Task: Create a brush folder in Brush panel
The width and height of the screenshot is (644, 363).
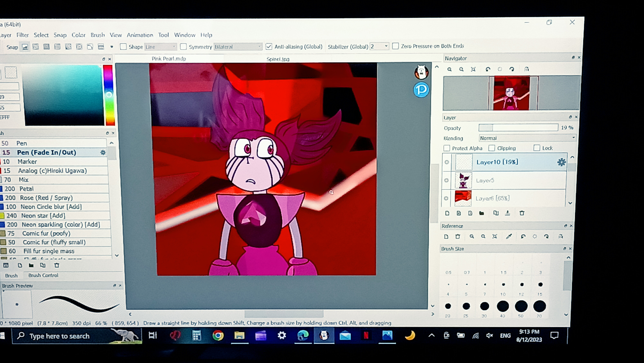Action: click(x=31, y=265)
